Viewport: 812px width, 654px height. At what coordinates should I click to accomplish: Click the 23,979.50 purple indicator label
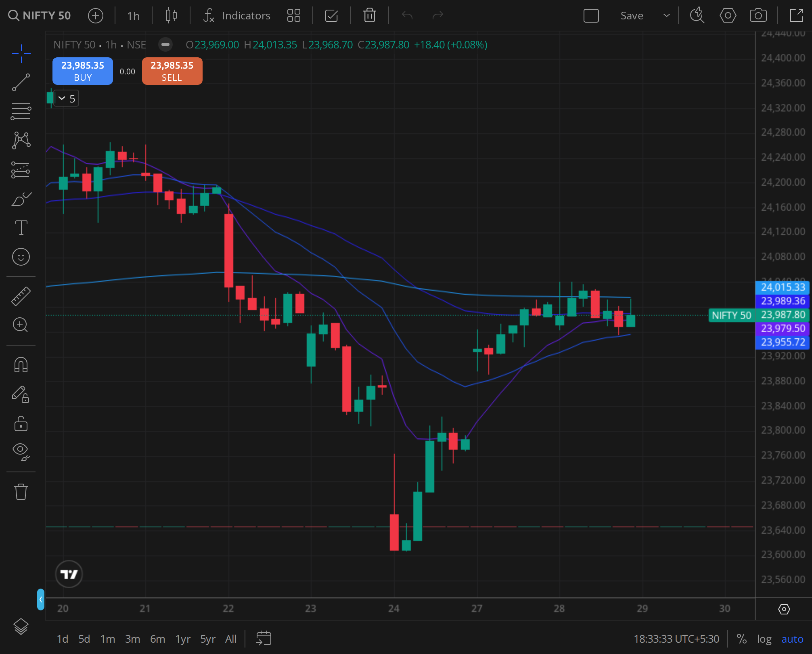coord(783,329)
